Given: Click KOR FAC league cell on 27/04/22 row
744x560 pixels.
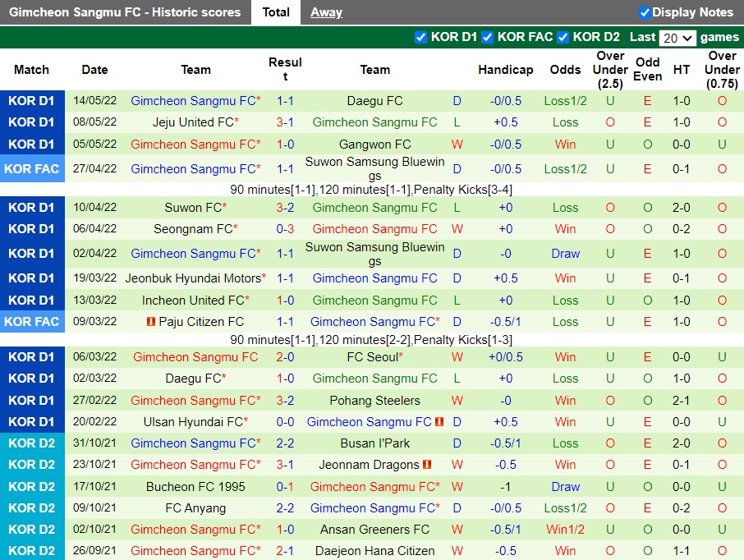Looking at the screenshot, I should pyautogui.click(x=32, y=169).
